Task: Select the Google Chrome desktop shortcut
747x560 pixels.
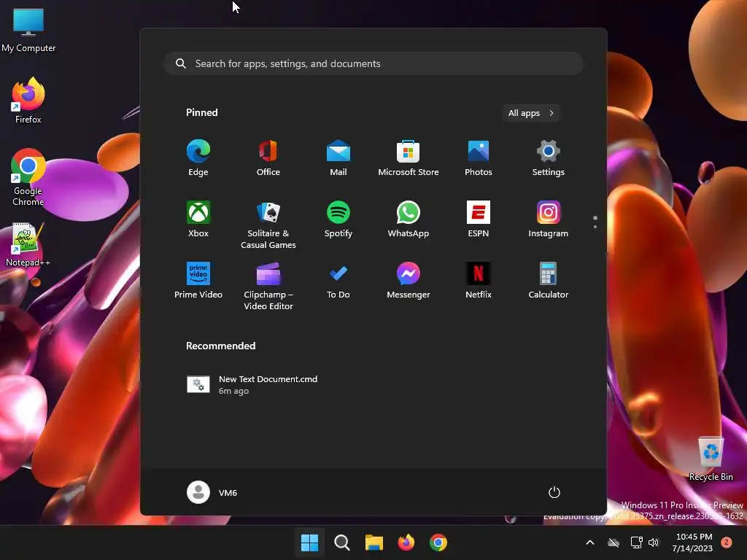Action: click(x=28, y=177)
